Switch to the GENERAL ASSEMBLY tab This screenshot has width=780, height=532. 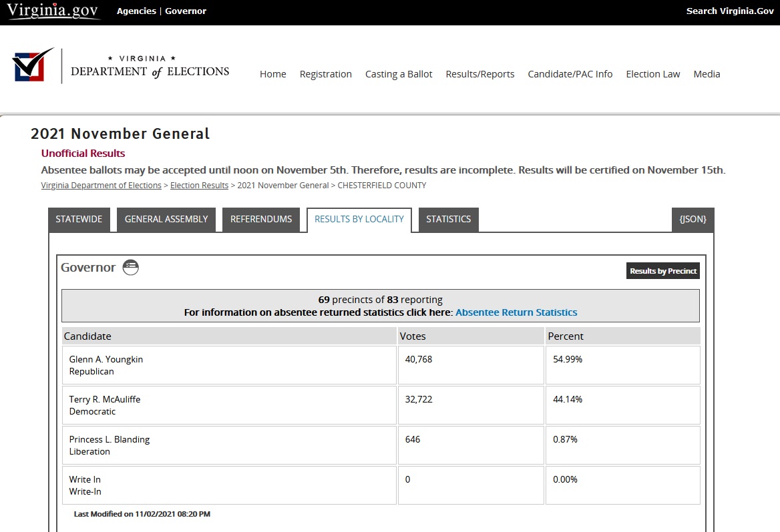(166, 219)
